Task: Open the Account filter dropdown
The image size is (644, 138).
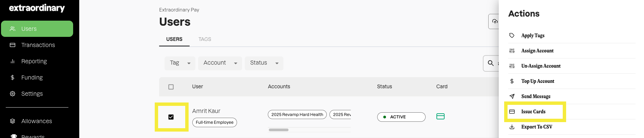Action: (x=220, y=63)
